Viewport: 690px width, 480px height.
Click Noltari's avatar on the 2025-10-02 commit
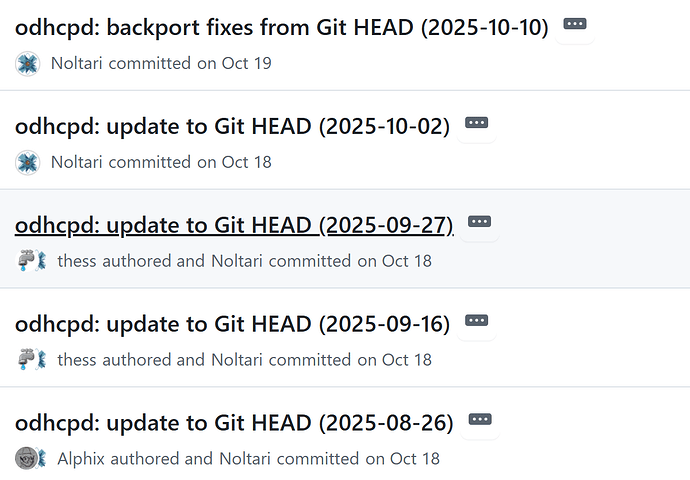tap(27, 162)
